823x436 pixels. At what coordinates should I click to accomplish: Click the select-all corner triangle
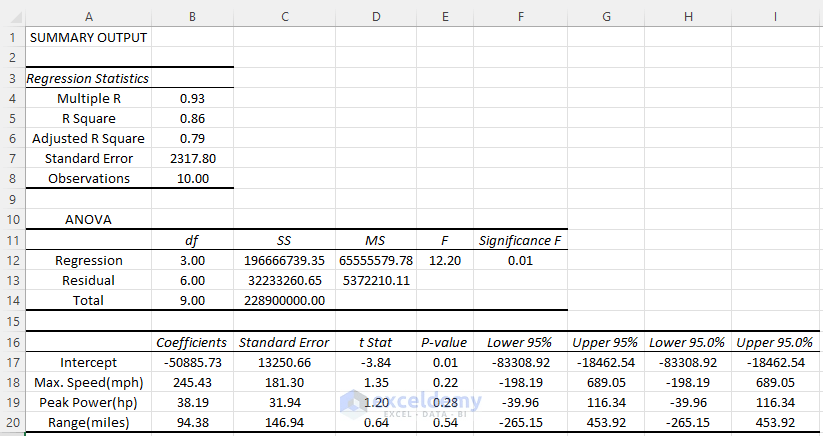(x=16, y=18)
